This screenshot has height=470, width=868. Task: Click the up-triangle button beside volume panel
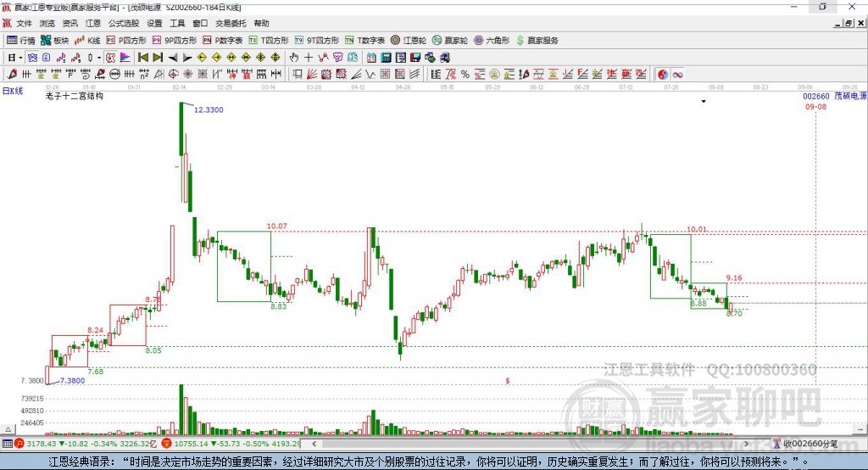(8, 429)
